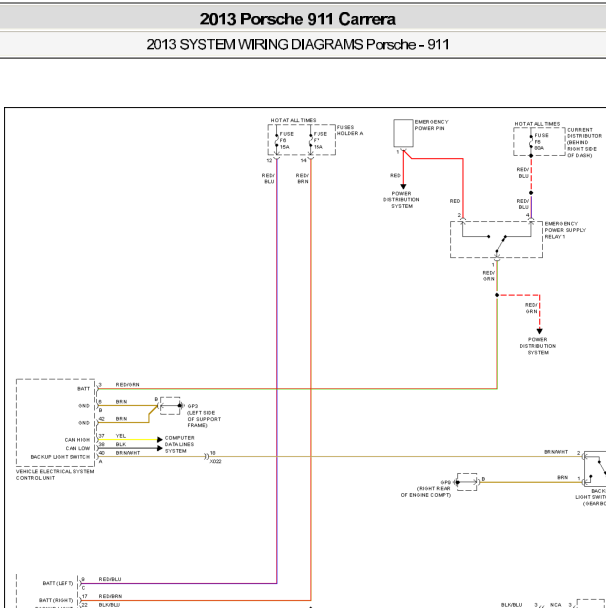Click the "2013 Porsche 911 Carrera" title

pos(298,19)
